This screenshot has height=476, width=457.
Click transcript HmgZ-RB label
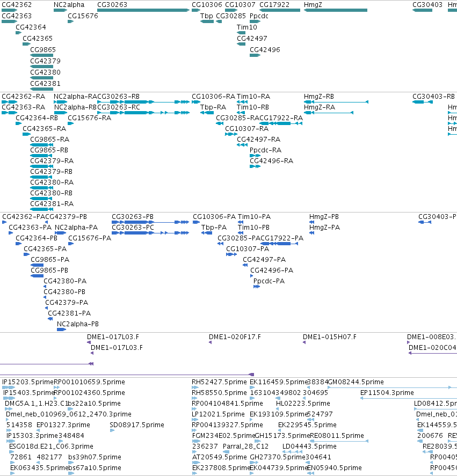319,97
